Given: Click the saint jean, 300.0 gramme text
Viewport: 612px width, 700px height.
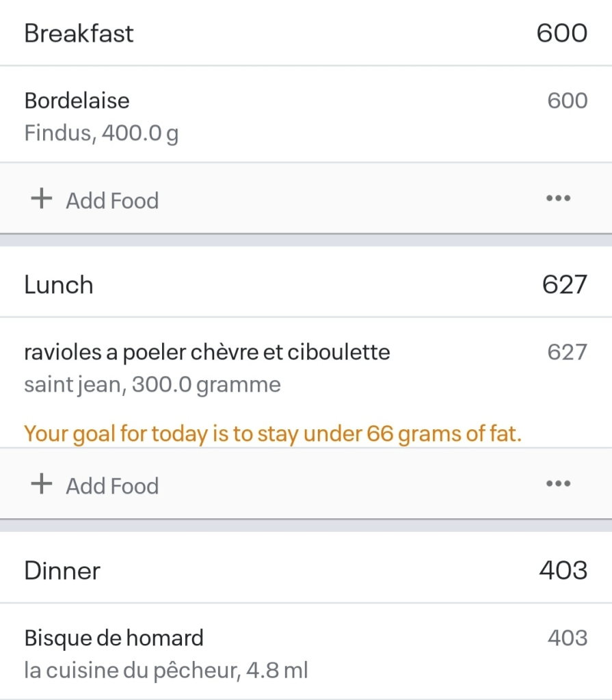Looking at the screenshot, I should 152,384.
